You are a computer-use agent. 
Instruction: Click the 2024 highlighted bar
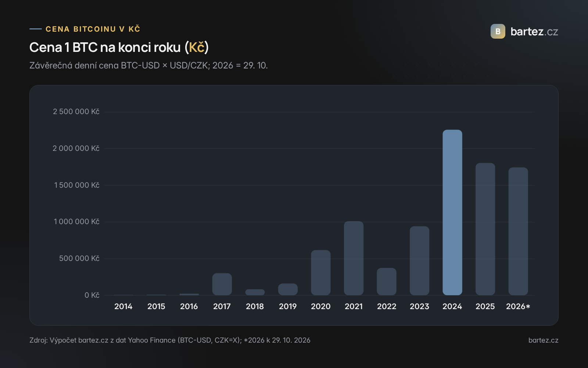point(452,212)
